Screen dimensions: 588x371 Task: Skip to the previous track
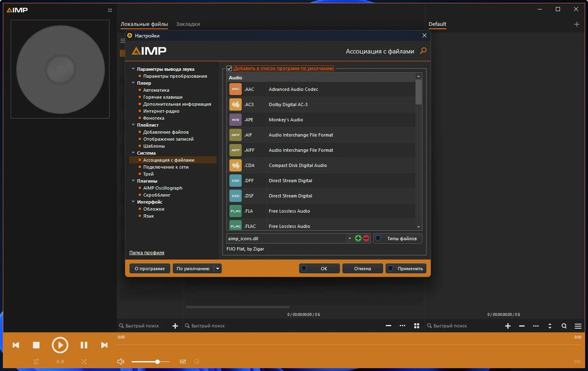(16, 345)
